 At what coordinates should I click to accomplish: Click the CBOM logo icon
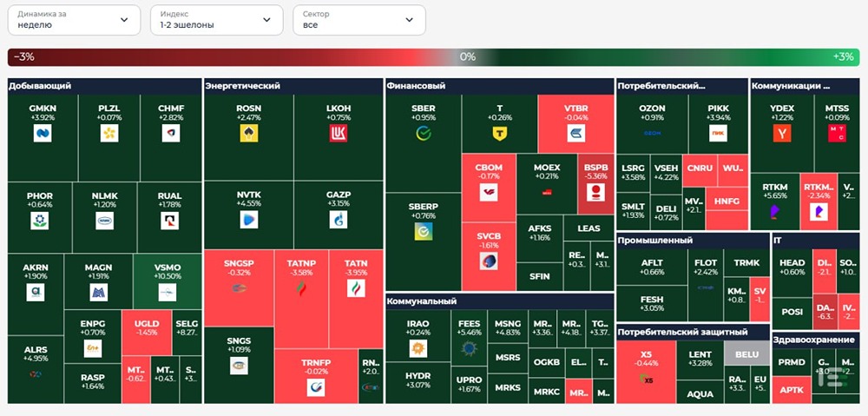[x=488, y=192]
